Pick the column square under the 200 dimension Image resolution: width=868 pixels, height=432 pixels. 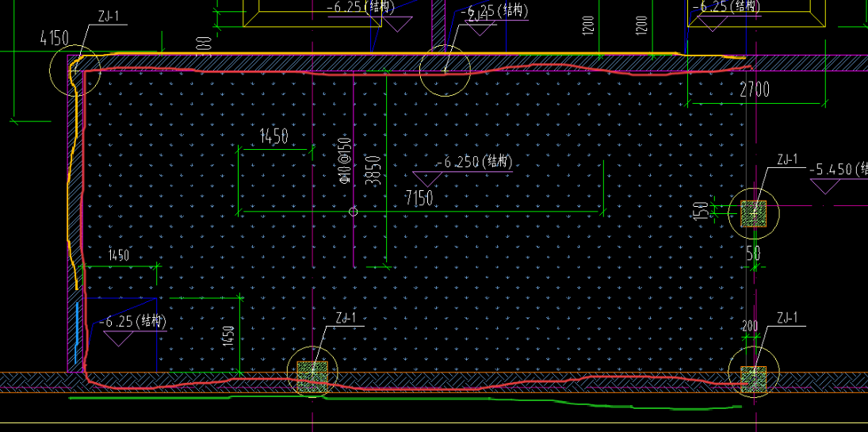[x=753, y=380]
